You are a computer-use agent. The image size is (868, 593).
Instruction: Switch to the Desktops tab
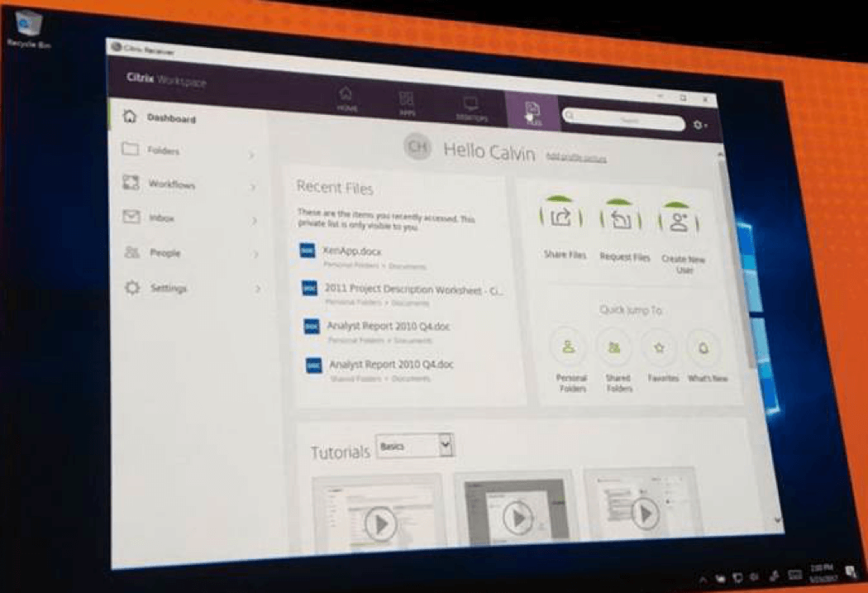pos(471,108)
